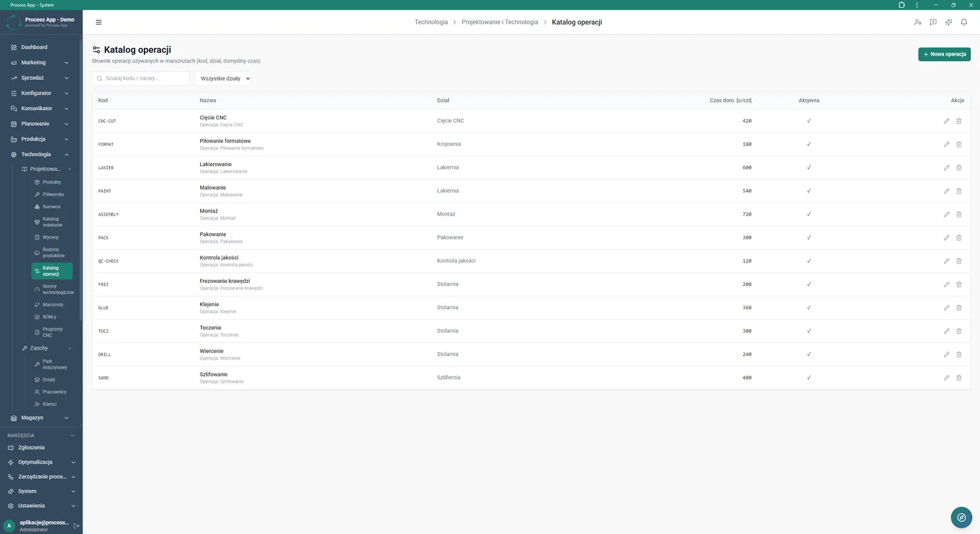980x534 pixels.
Task: Open Pracownicy in sidebar
Action: (52, 392)
